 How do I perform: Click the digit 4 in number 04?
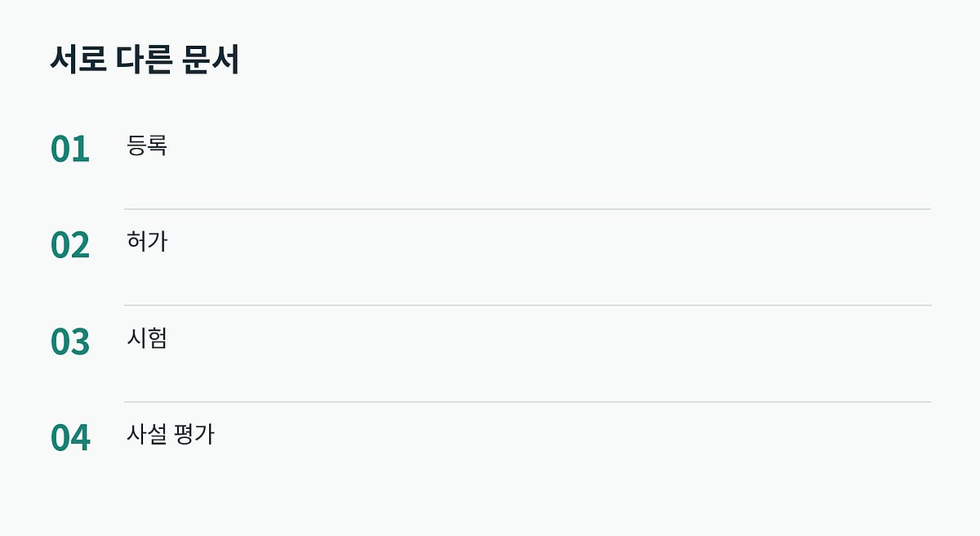pyautogui.click(x=80, y=439)
